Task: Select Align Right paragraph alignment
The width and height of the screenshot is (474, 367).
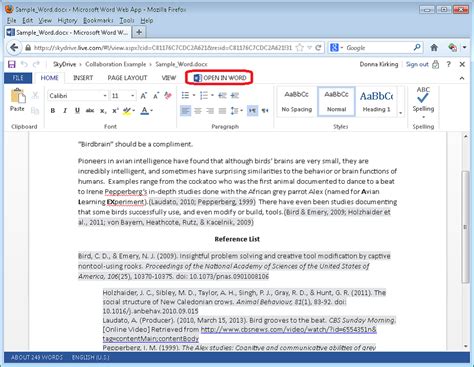Action: pos(210,111)
